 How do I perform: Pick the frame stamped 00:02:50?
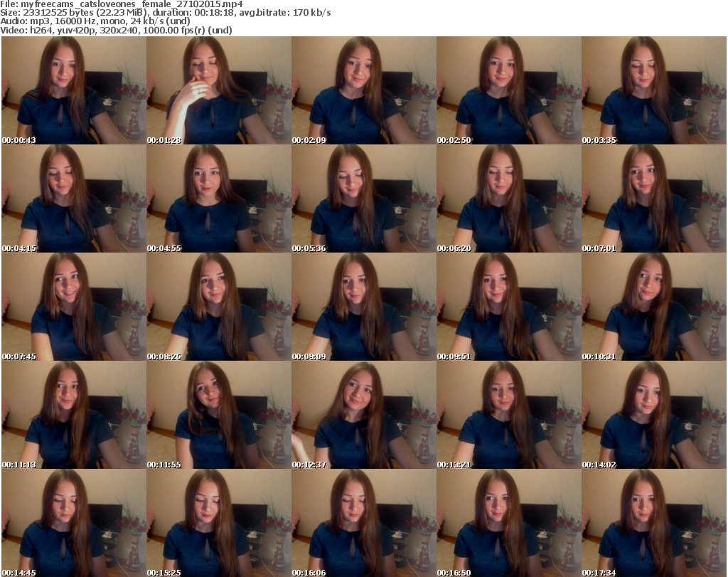(509, 90)
